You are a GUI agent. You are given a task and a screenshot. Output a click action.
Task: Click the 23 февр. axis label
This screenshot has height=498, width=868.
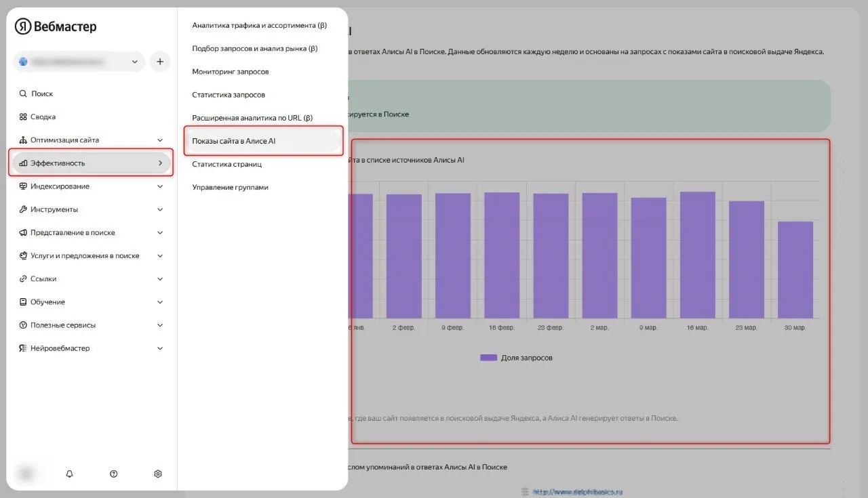pos(551,328)
